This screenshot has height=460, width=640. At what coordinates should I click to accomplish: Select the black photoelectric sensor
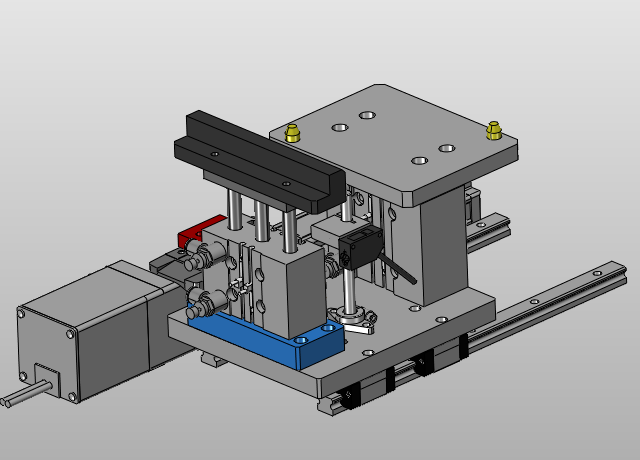click(361, 248)
